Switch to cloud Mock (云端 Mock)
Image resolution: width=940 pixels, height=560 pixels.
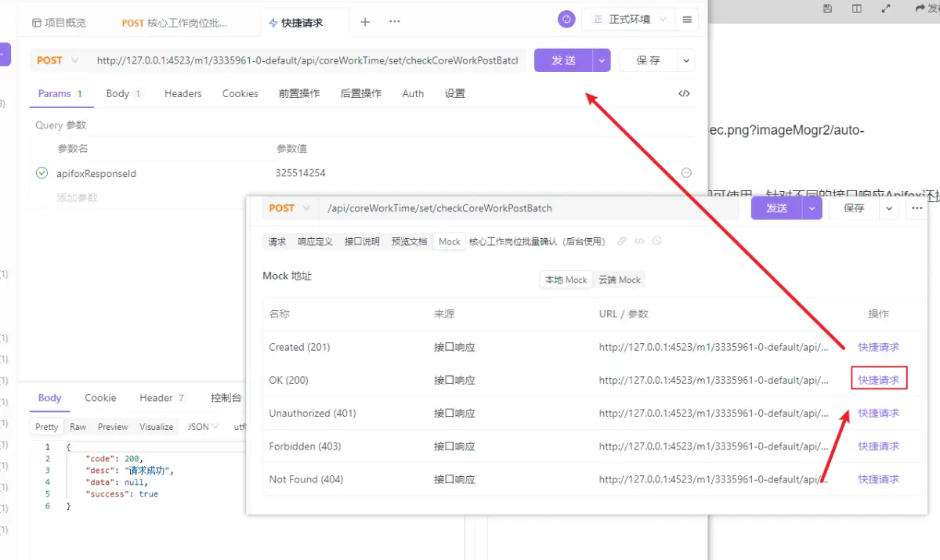click(620, 280)
